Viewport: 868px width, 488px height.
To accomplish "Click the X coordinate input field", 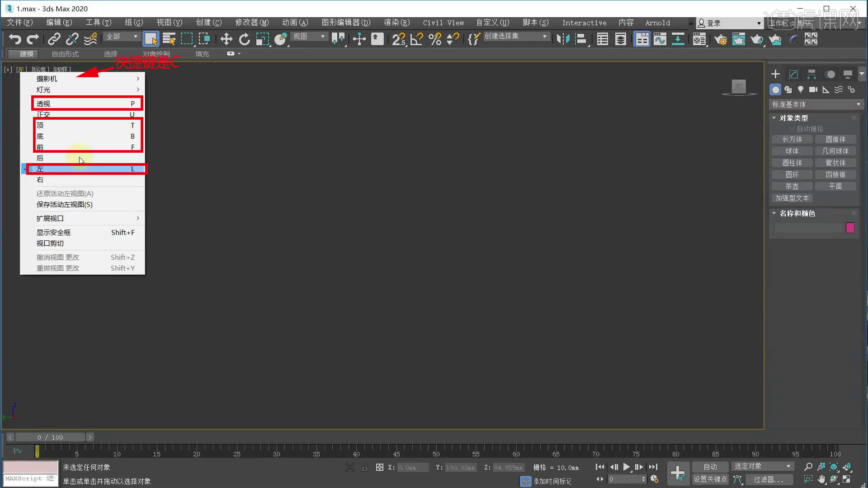I will pos(413,468).
